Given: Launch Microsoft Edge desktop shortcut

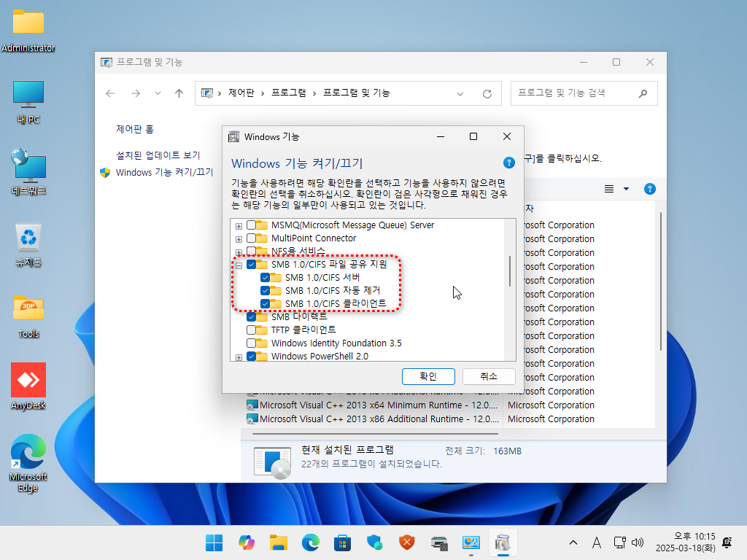Looking at the screenshot, I should pyautogui.click(x=28, y=462).
